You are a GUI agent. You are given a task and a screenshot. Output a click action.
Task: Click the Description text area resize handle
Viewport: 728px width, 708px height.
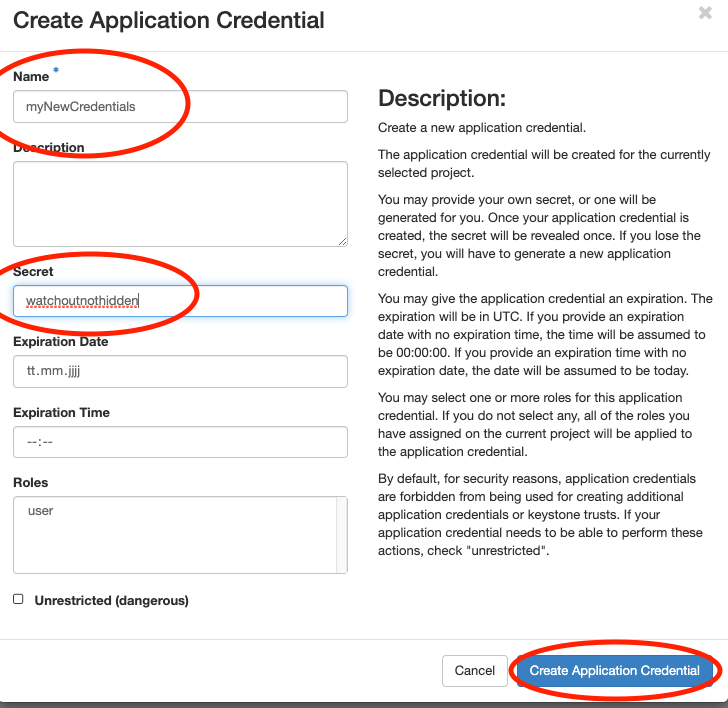point(342,240)
